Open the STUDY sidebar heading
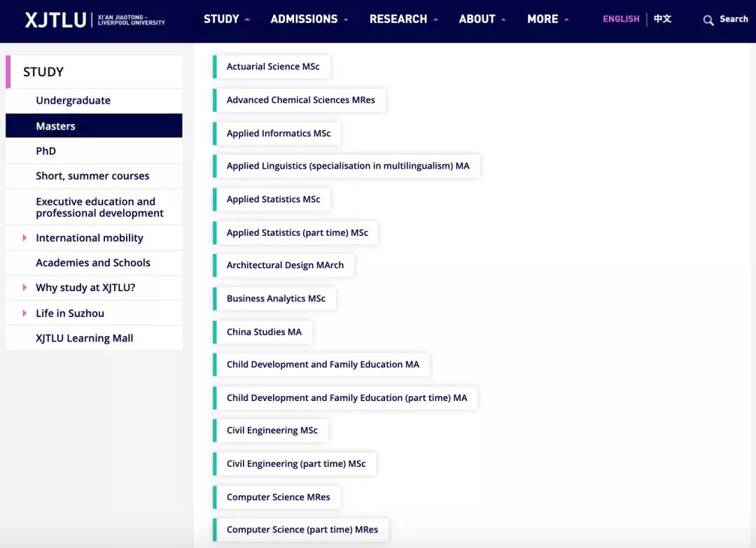Viewport: 756px width, 548px height. (x=94, y=72)
